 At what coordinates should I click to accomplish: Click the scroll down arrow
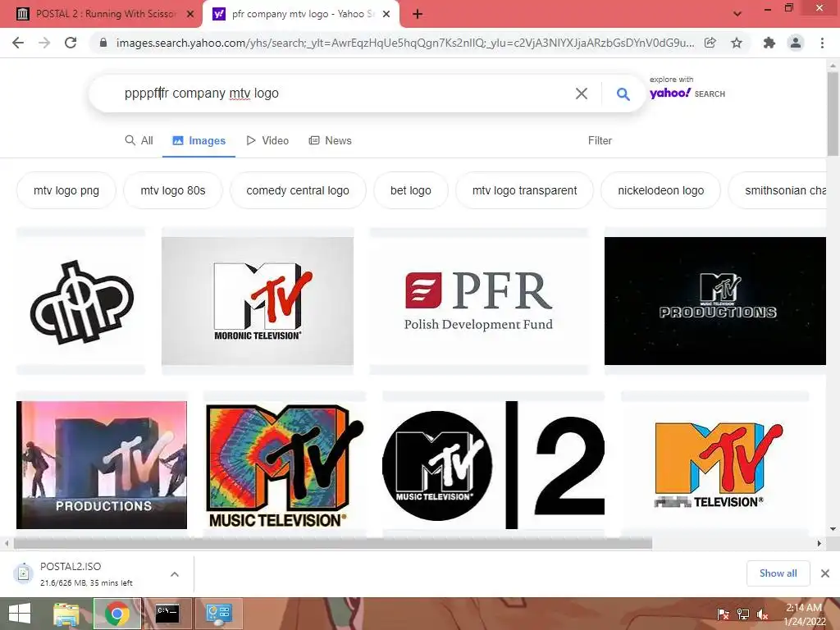point(833,529)
